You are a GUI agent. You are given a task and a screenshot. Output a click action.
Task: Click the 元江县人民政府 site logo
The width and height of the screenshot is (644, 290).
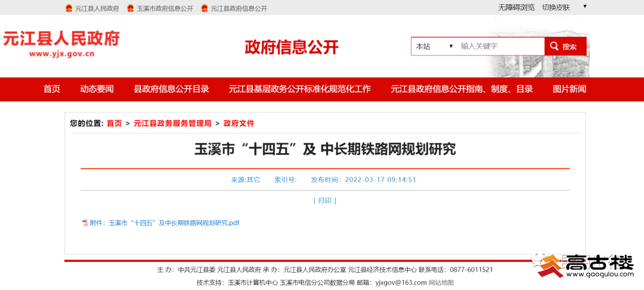pyautogui.click(x=61, y=43)
